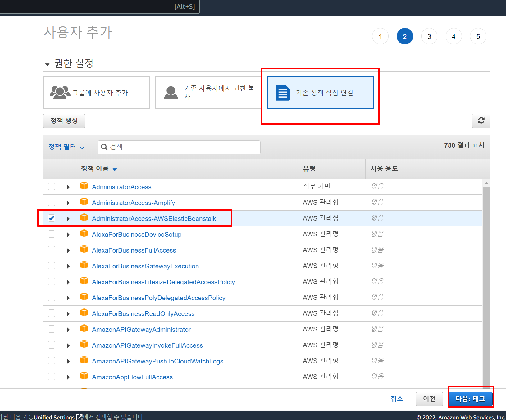Expand the AmazonAppFlowFullAccess row arrow

pos(68,377)
